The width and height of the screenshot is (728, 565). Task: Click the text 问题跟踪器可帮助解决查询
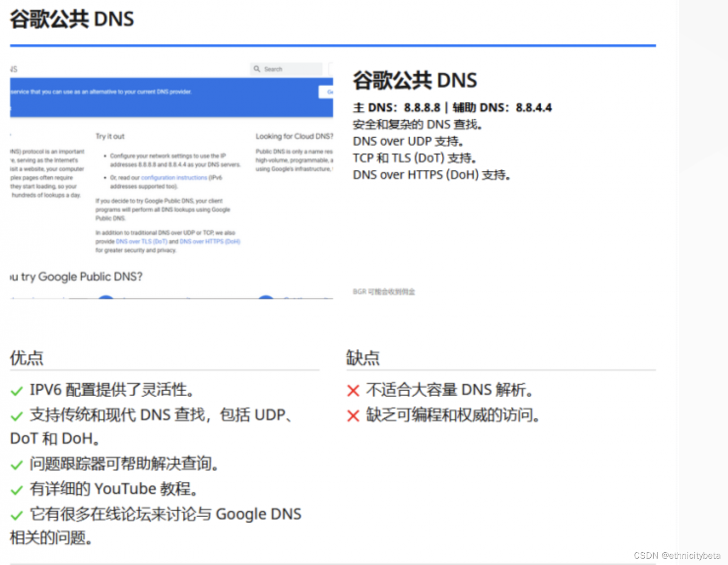point(124,464)
